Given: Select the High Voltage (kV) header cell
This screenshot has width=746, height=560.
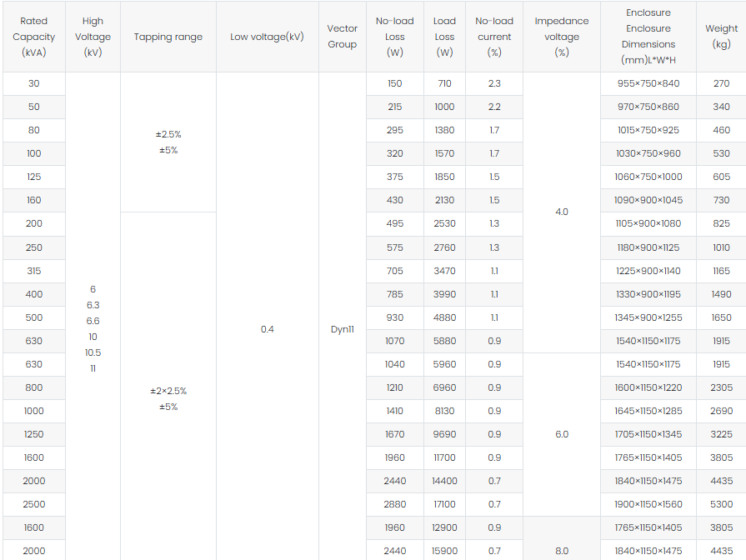Looking at the screenshot, I should click(x=93, y=37).
